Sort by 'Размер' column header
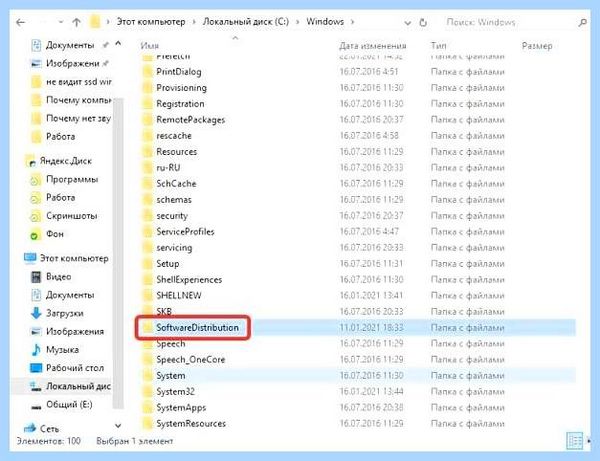This screenshot has height=461, width=600. [537, 46]
